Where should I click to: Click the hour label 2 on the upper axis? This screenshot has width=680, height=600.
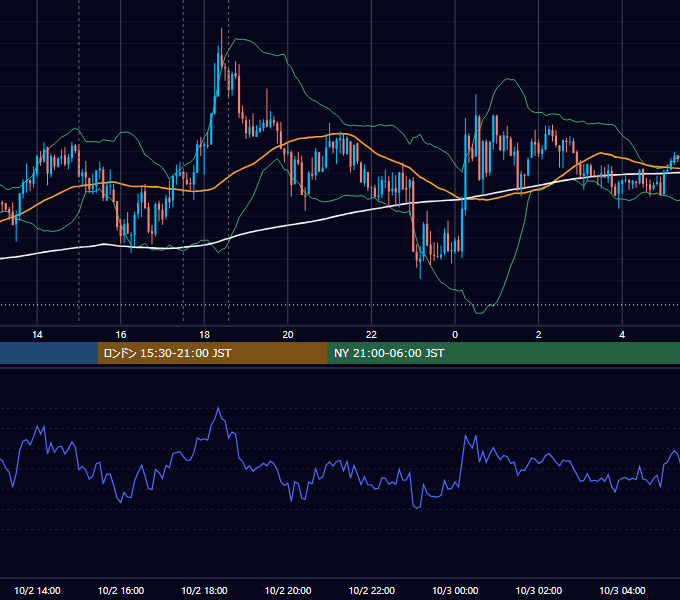point(539,335)
